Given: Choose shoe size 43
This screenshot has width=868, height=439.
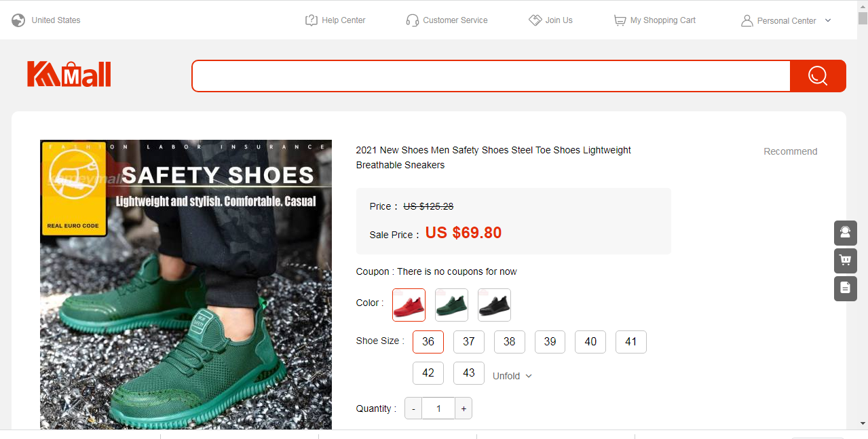Looking at the screenshot, I should pyautogui.click(x=468, y=373).
